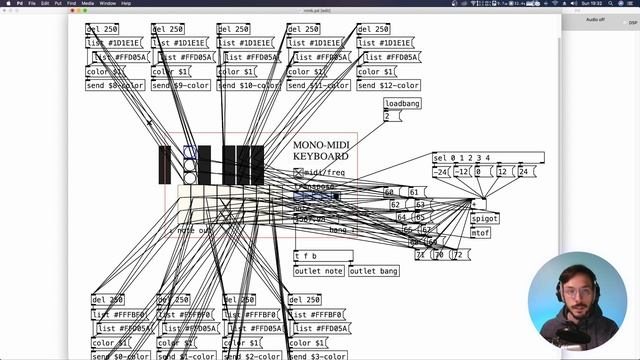The height and width of the screenshot is (360, 640).
Task: Open the Media menu
Action: (88, 3)
